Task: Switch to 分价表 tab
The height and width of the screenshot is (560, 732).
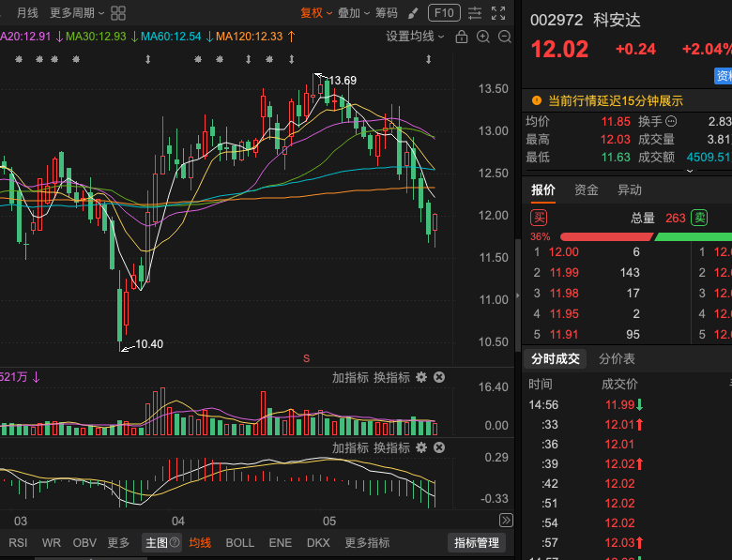Action: point(617,358)
